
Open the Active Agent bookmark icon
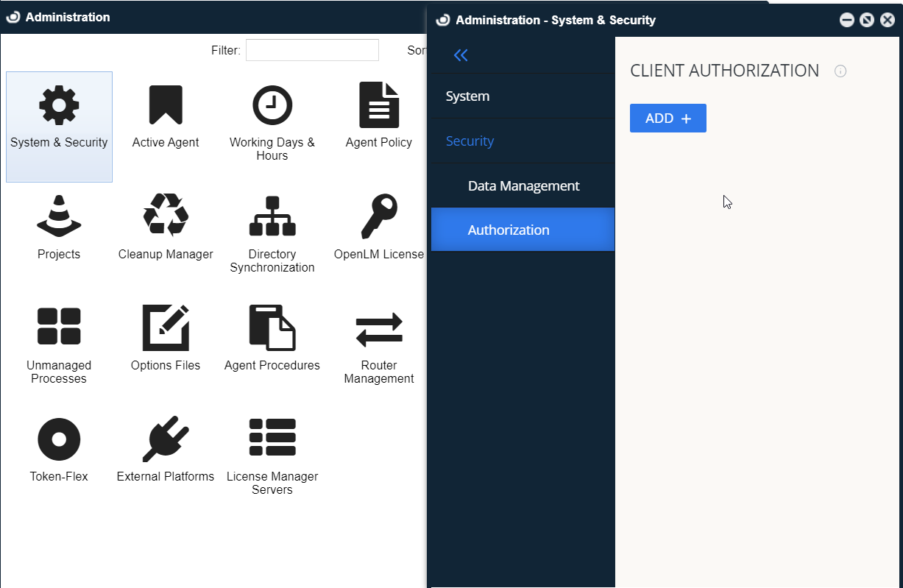click(166, 105)
